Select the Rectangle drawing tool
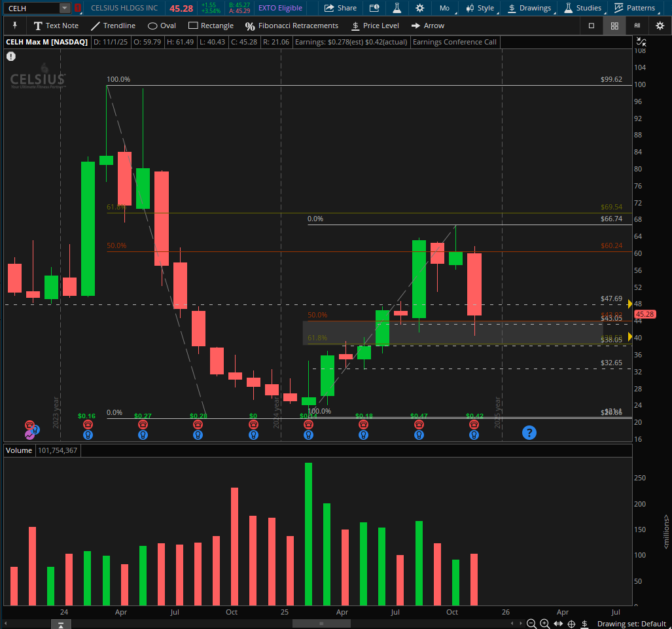This screenshot has width=672, height=629. click(x=211, y=26)
